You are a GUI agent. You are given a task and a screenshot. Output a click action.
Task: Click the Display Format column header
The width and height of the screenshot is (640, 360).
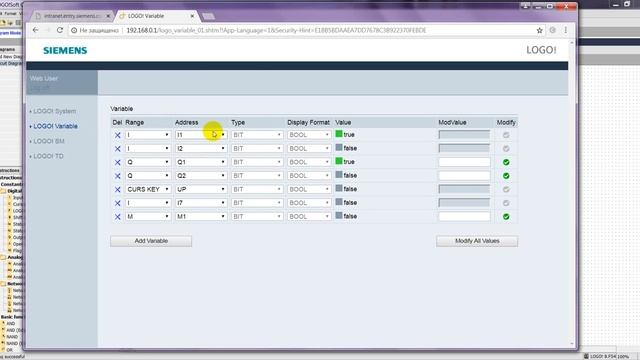click(308, 122)
